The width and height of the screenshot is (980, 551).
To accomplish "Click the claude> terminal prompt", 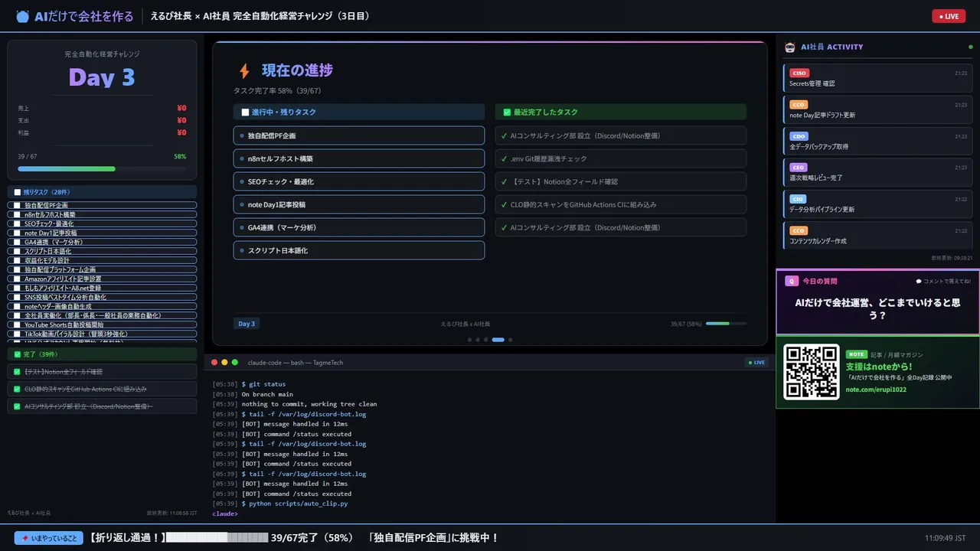I will tap(225, 514).
